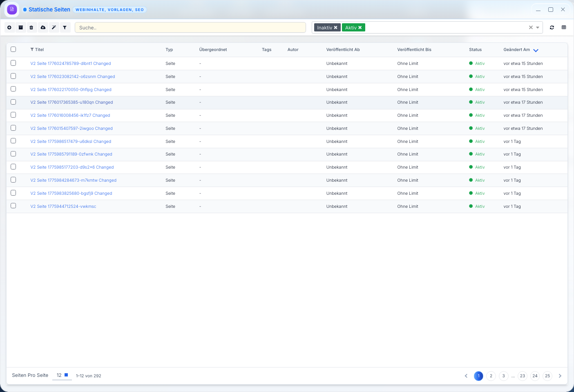Expand the status filter dropdown arrow
The height and width of the screenshot is (392, 574).
pyautogui.click(x=538, y=28)
